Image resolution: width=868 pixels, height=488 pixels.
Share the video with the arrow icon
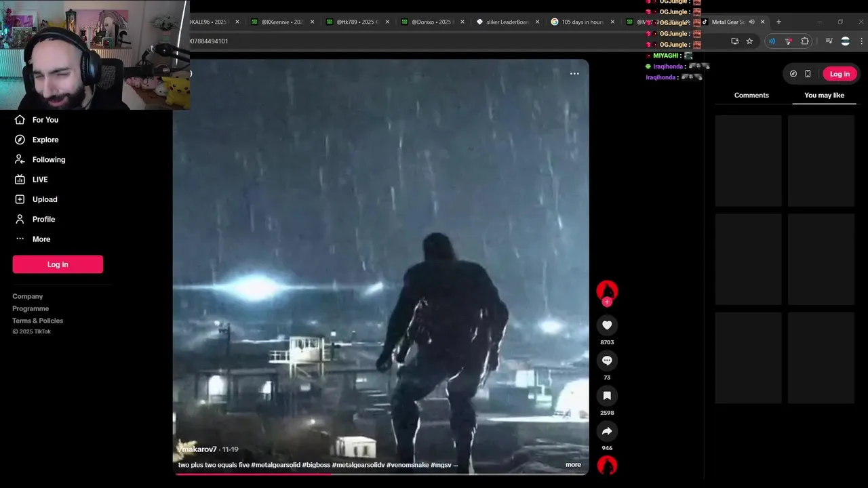[x=607, y=431]
